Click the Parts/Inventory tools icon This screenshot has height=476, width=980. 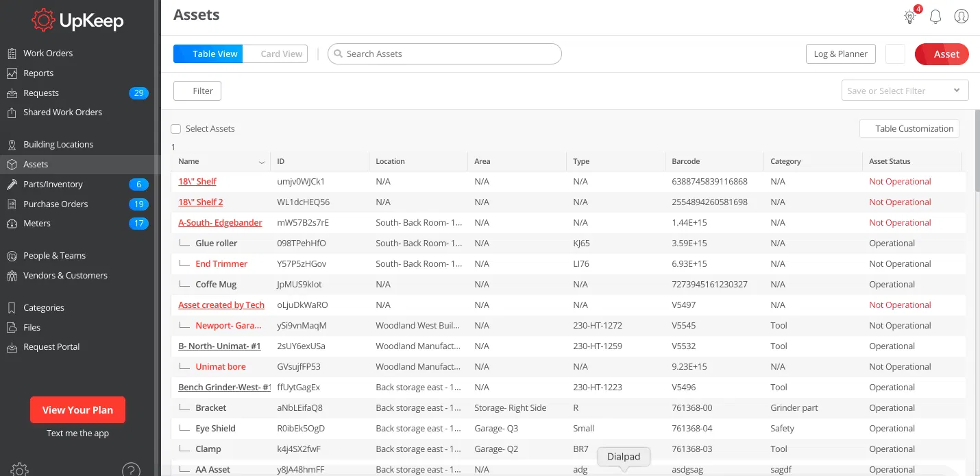click(12, 185)
